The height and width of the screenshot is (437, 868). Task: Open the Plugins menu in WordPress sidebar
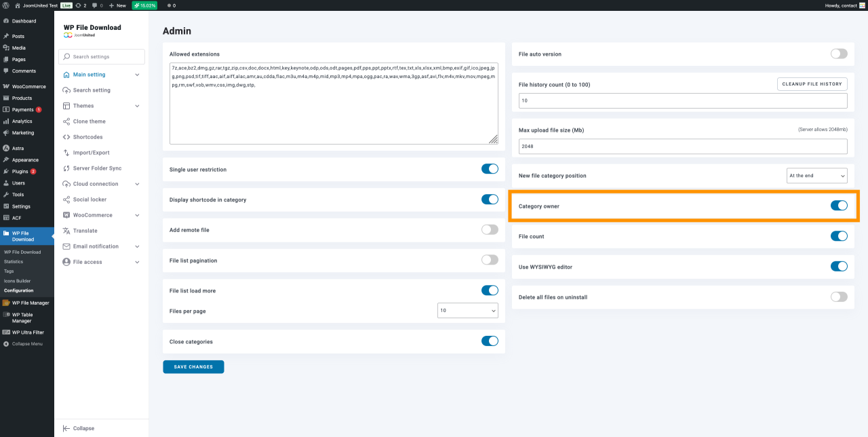(x=20, y=172)
